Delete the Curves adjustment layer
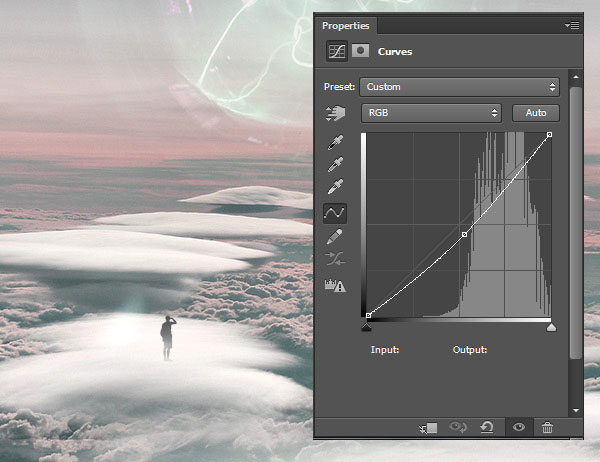This screenshot has height=462, width=600. click(547, 427)
